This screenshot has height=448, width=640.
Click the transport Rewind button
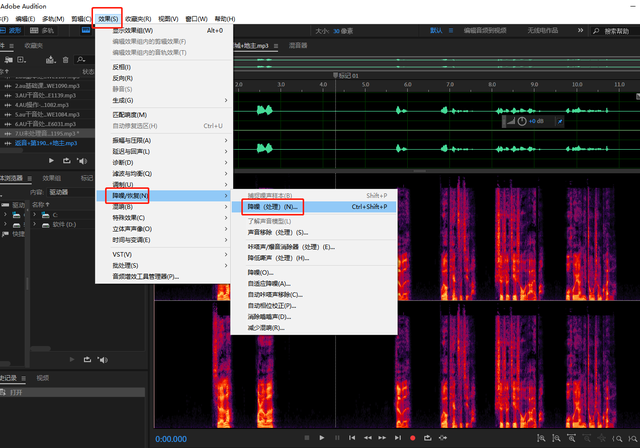367,437
